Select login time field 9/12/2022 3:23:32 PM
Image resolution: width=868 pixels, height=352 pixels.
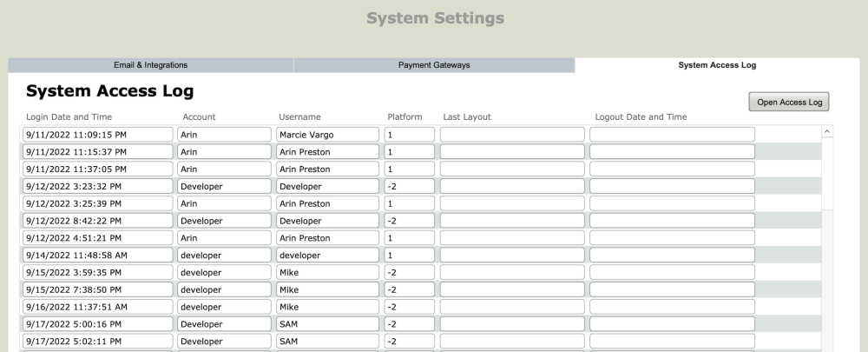[x=97, y=186]
